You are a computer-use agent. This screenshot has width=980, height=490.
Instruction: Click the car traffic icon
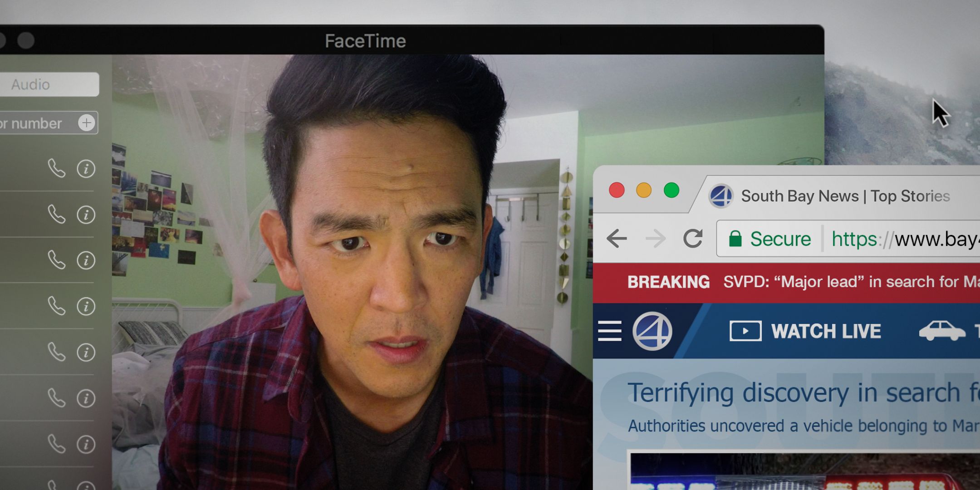tap(941, 331)
